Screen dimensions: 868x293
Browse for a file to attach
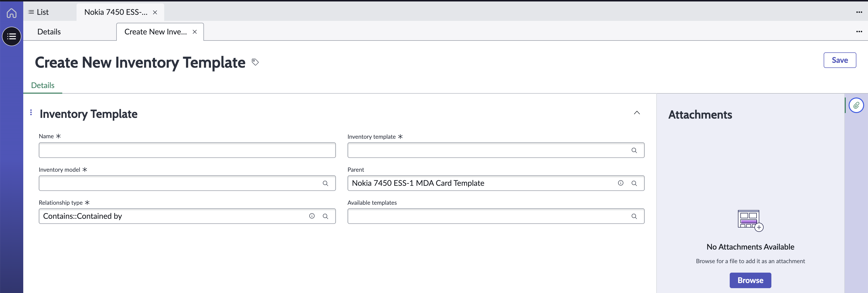pos(750,280)
